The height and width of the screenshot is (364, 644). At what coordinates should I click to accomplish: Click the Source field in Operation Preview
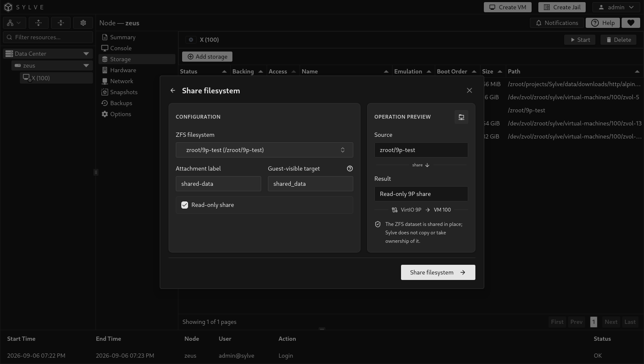[x=421, y=150]
